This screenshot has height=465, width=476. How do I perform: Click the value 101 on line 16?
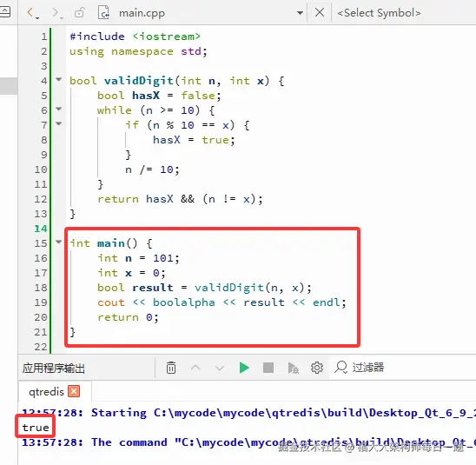pyautogui.click(x=163, y=258)
